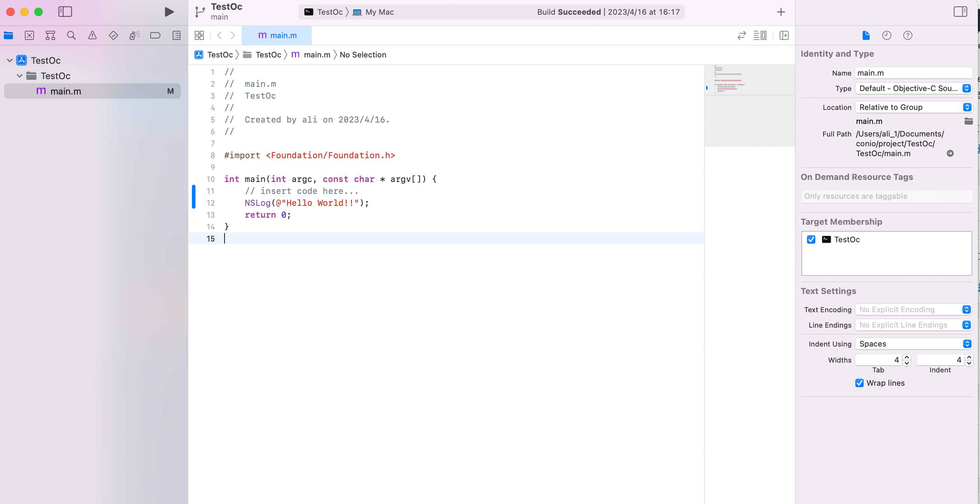Open the Issue navigator warning icon
This screenshot has height=504, width=980.
click(x=92, y=35)
